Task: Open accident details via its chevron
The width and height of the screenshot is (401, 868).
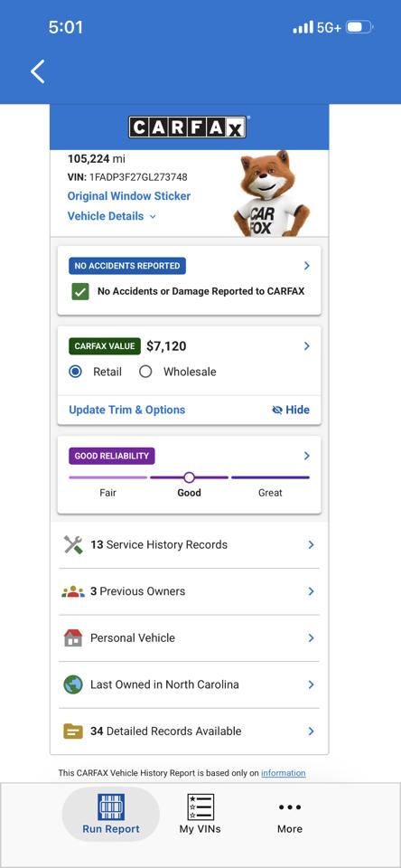Action: (307, 266)
